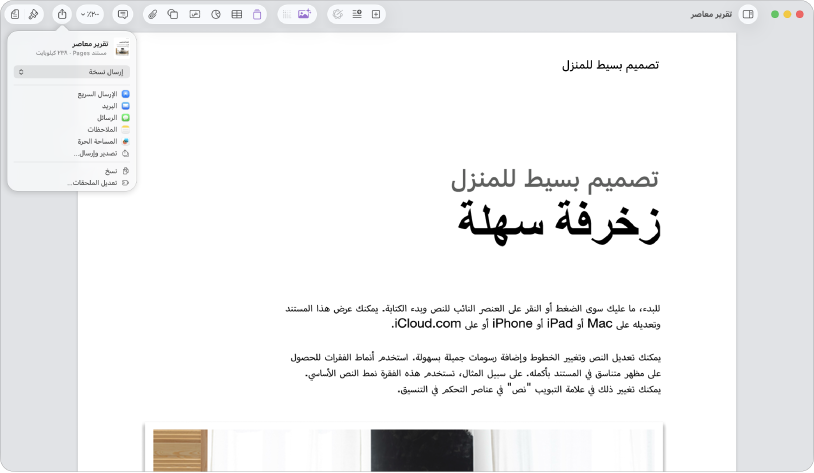Click the large gray subtitle تصميم بسيط للمنزل
The width and height of the screenshot is (814, 473).
pos(554,179)
